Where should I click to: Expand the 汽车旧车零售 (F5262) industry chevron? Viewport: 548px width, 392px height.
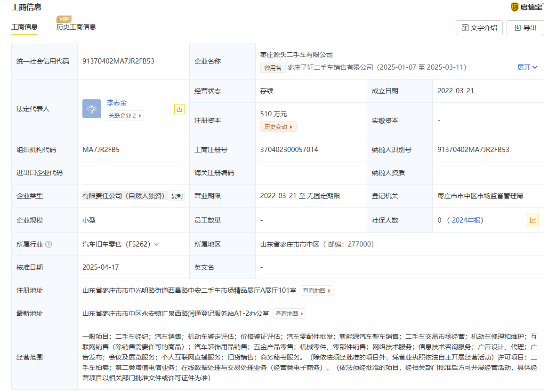point(156,244)
